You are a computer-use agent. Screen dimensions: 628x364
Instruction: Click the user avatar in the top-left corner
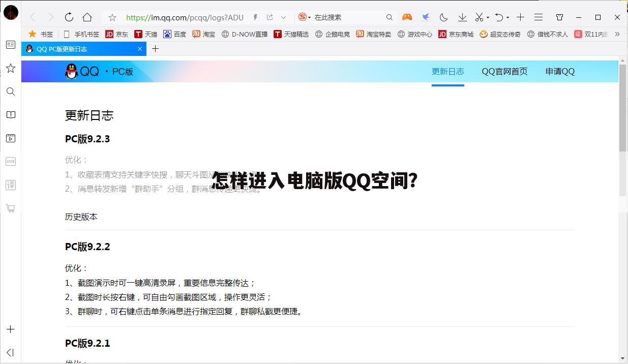11,12
